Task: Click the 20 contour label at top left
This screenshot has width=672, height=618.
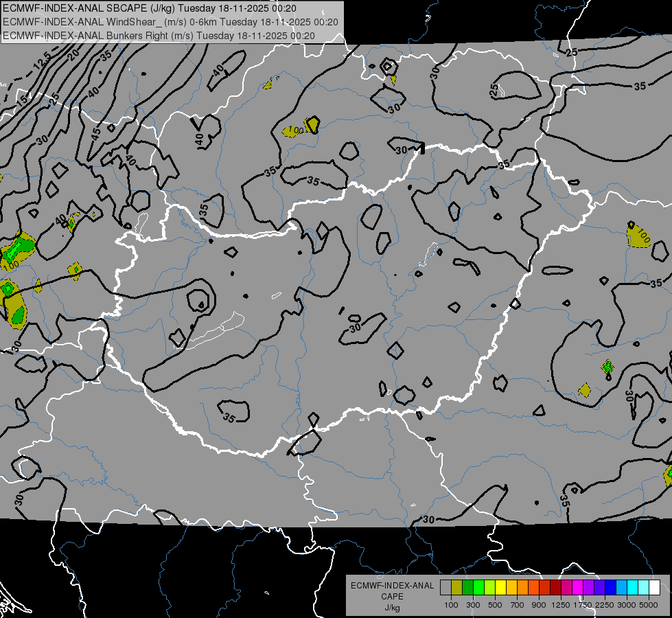Action: (x=73, y=54)
